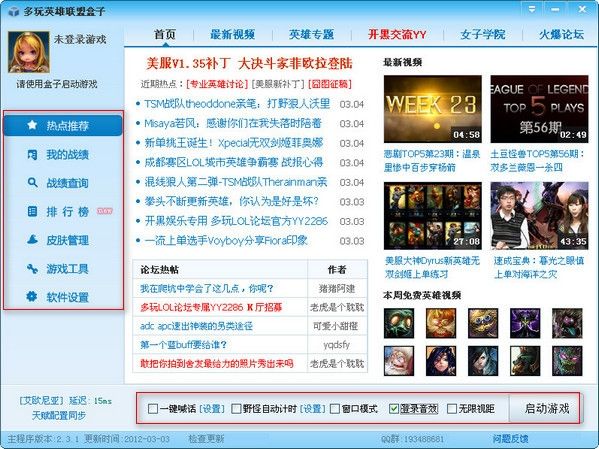Open news item 拳头不断更新英雄
The height and width of the screenshot is (449, 599).
pos(231,201)
